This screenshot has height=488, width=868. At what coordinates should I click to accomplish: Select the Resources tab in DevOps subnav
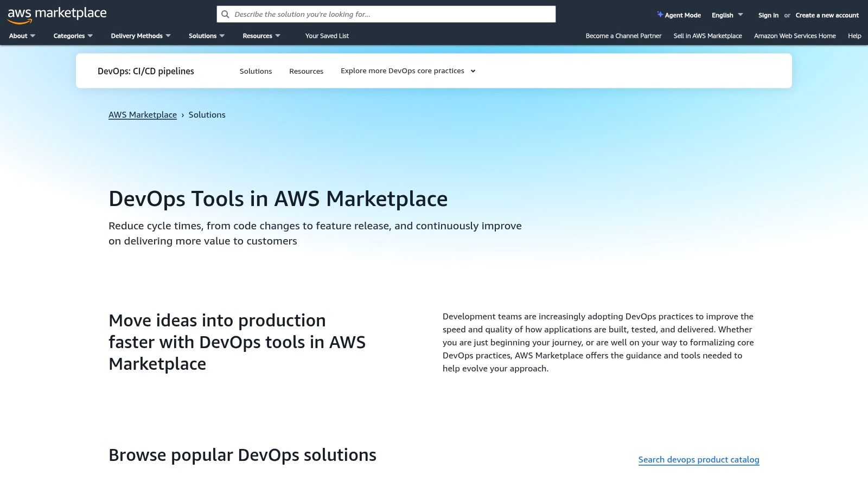pos(306,71)
